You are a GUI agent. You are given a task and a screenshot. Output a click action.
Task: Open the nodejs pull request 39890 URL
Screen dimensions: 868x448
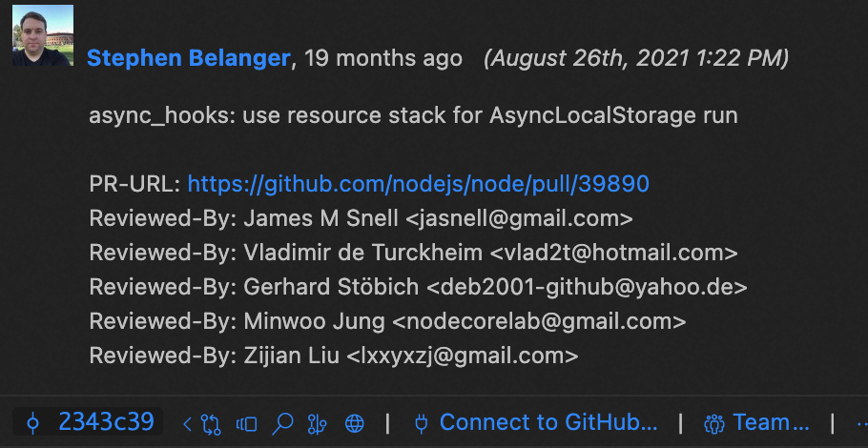[419, 184]
